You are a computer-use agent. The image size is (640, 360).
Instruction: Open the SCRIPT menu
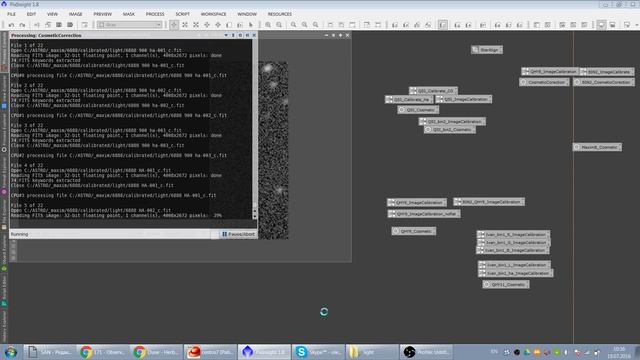click(182, 14)
